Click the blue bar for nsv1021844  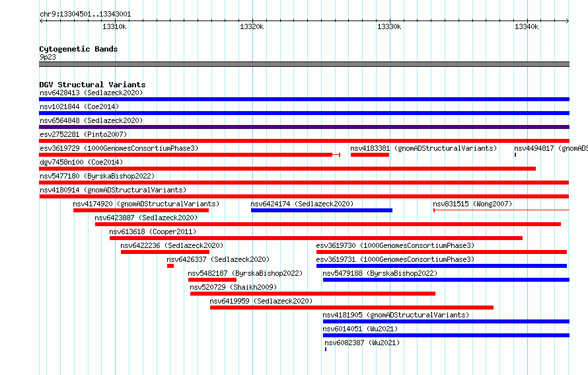[304, 113]
